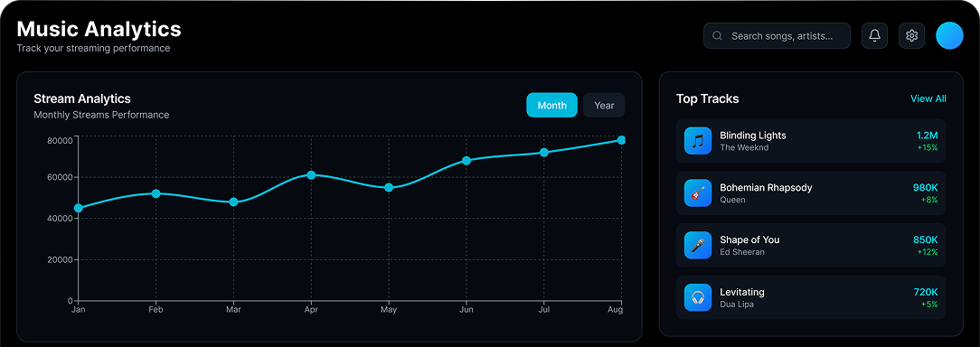Screen dimensions: 980x347
Task: Click the 720K stream count
Action: pyautogui.click(x=925, y=292)
